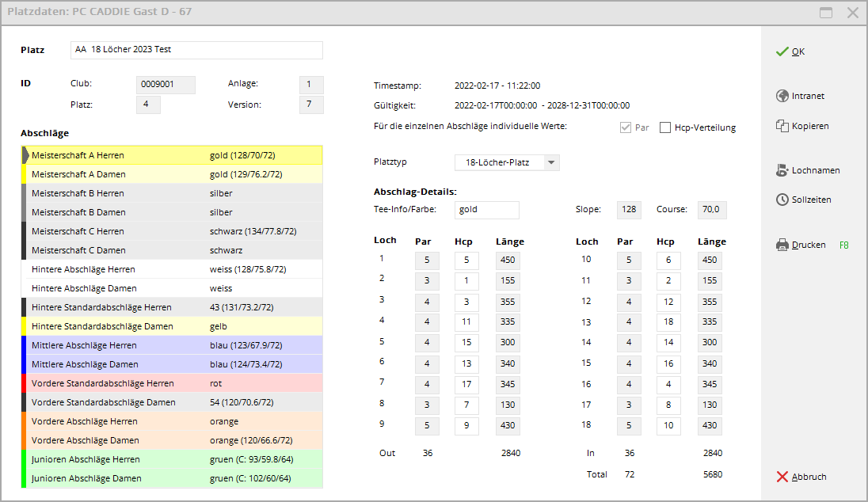Close the Platzdaten dialog window
Screen dimensions: 868x502
coord(852,13)
